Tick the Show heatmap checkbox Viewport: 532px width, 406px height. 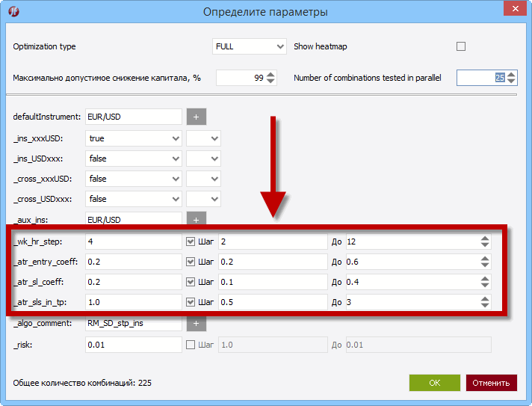pos(461,46)
